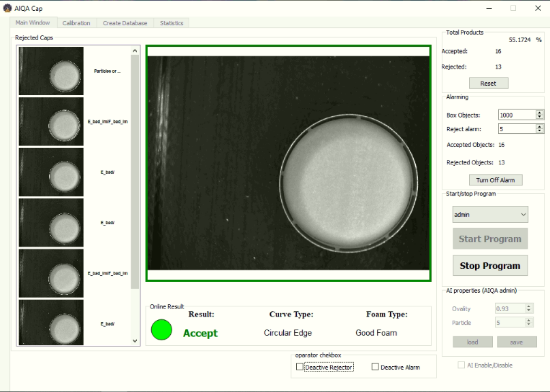Open the Statistics tab
Viewport: 550px width, 392px height.
coord(172,23)
